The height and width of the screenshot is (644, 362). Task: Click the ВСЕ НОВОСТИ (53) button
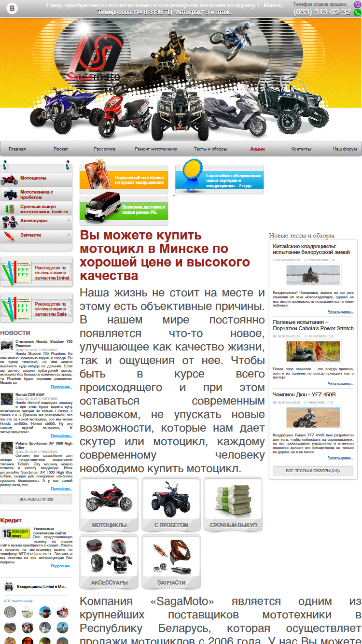coord(36,499)
